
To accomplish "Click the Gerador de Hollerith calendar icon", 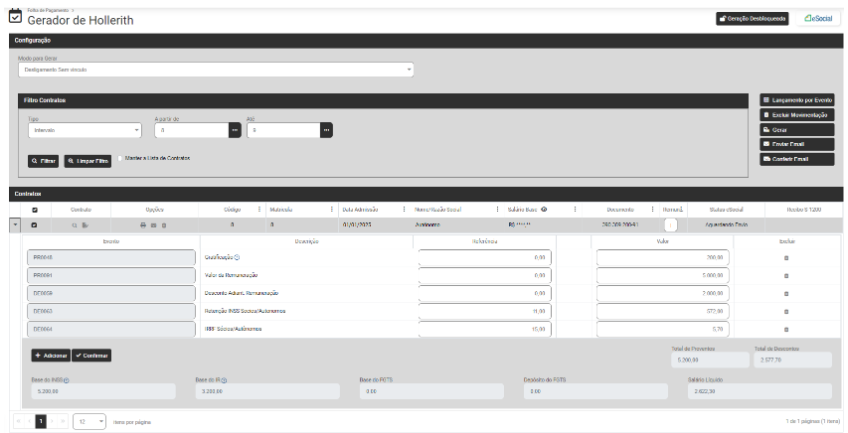I will [16, 16].
